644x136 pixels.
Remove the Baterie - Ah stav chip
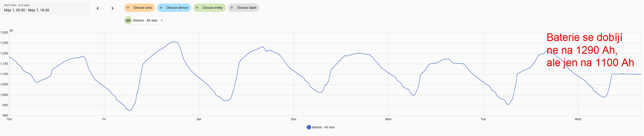(x=162, y=21)
